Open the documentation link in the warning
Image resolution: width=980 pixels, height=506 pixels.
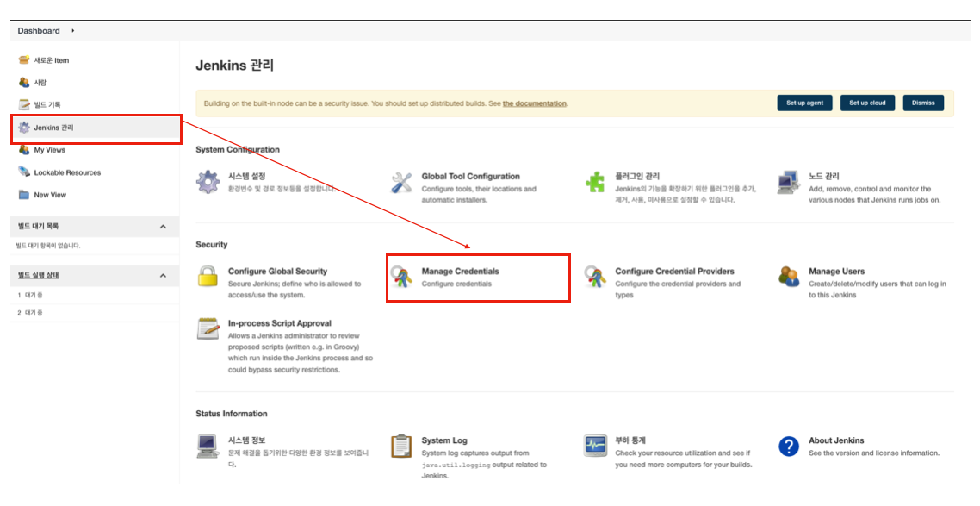coord(535,103)
